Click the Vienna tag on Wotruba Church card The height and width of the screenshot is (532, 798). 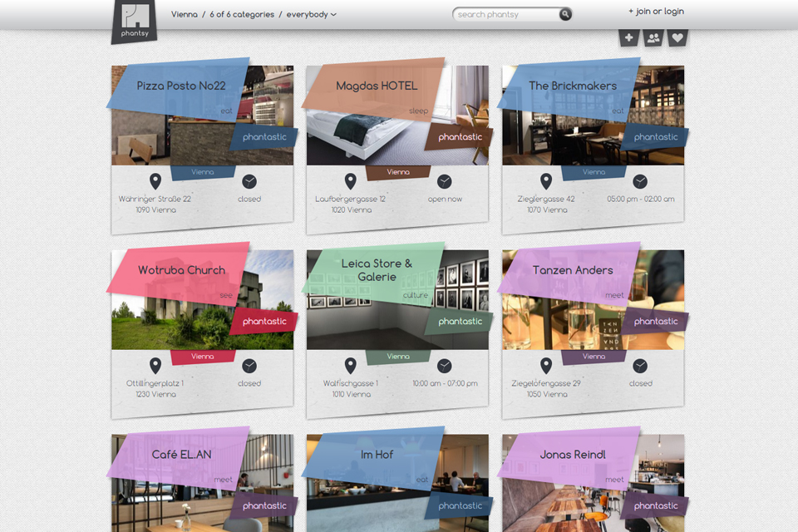tap(203, 357)
